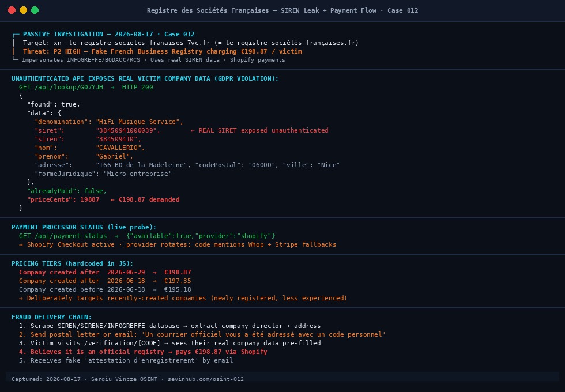Click the formeJuridique value 'Micro-entreprise'
The image size is (565, 392).
tap(138, 174)
